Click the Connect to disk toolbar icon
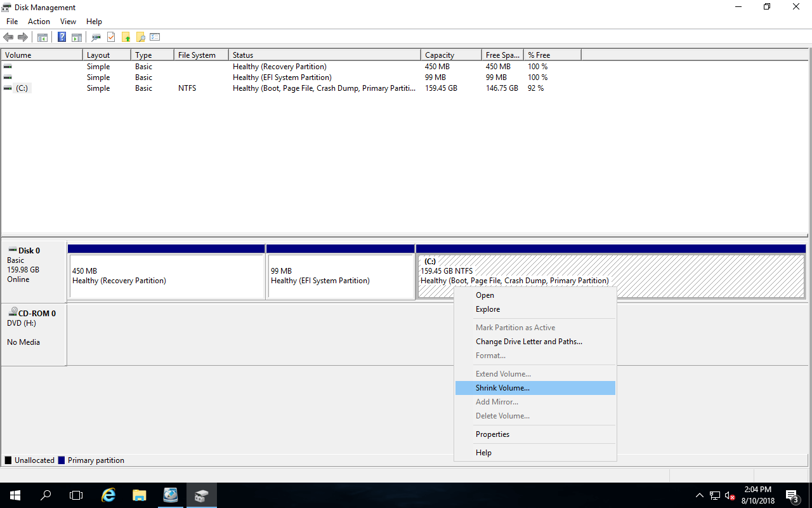812x508 pixels. point(96,37)
